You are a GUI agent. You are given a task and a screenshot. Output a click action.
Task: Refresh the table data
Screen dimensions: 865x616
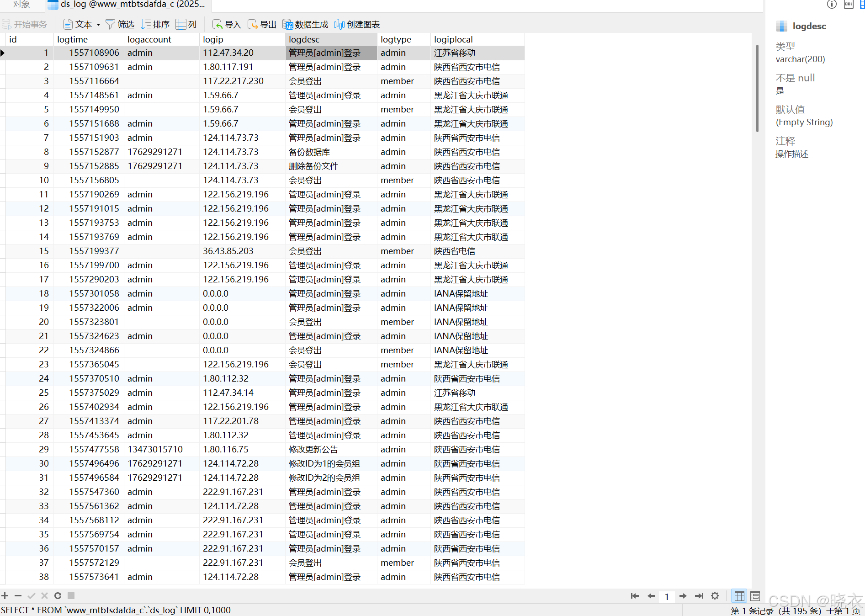(58, 595)
